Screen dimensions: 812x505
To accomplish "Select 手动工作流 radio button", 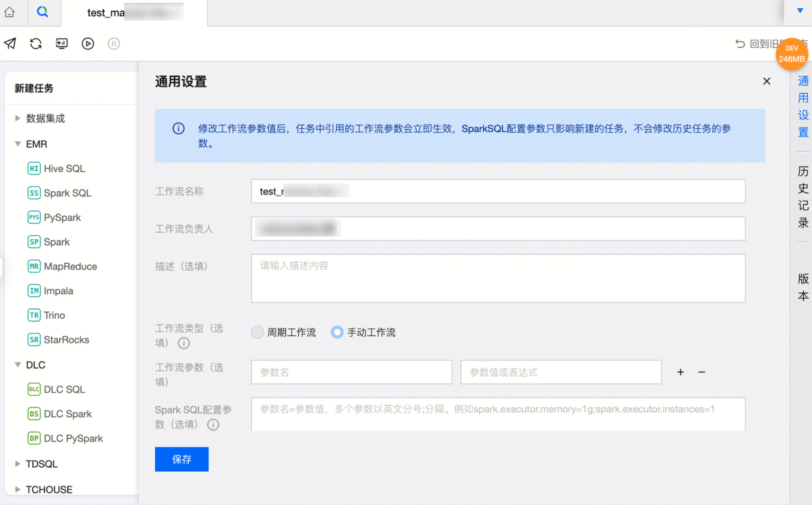I will (x=337, y=332).
